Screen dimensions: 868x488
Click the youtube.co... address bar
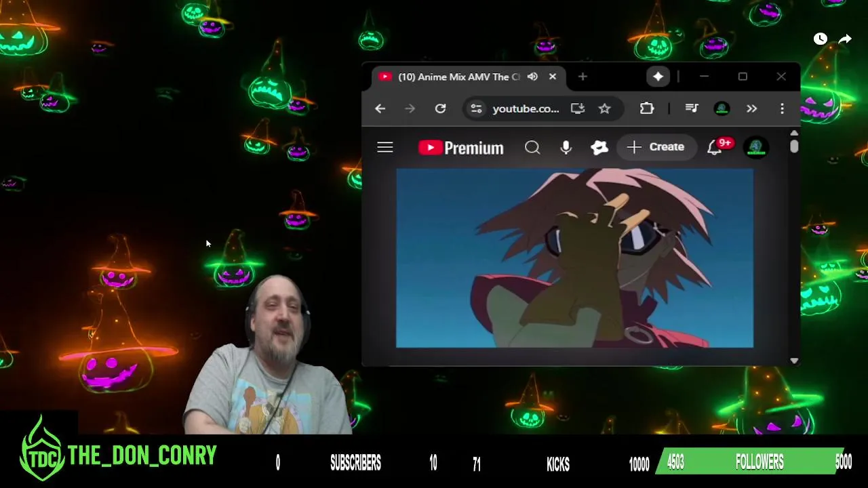click(x=526, y=108)
